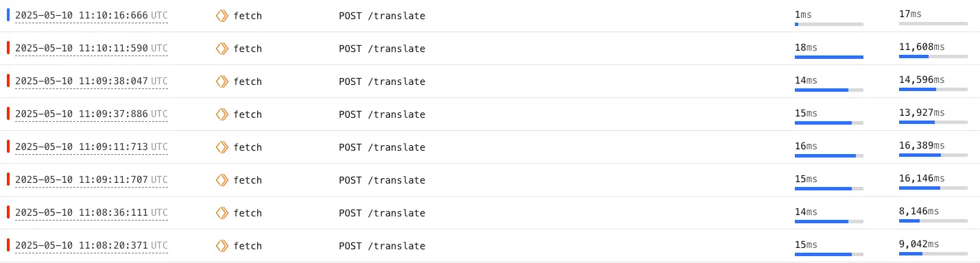This screenshot has height=263, width=980.
Task: Click the fetch icon in the 11:09:38:047 row
Action: pyautogui.click(x=222, y=82)
